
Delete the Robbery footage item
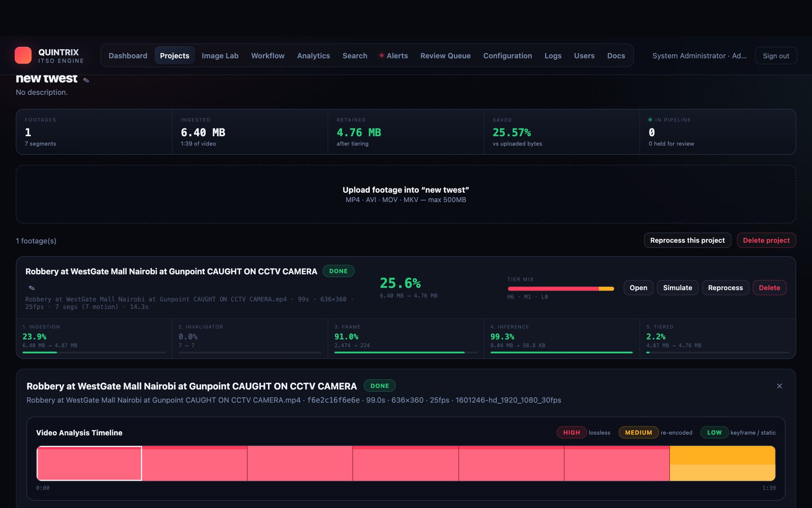769,288
